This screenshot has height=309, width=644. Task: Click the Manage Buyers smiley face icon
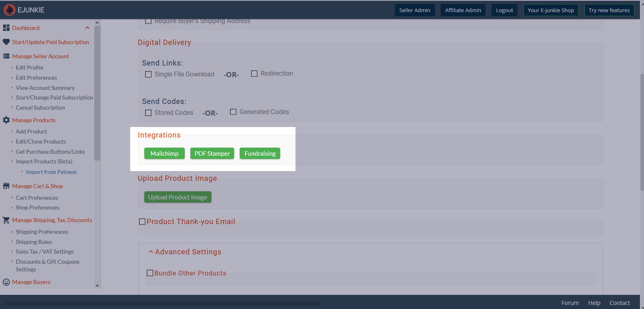pos(6,282)
